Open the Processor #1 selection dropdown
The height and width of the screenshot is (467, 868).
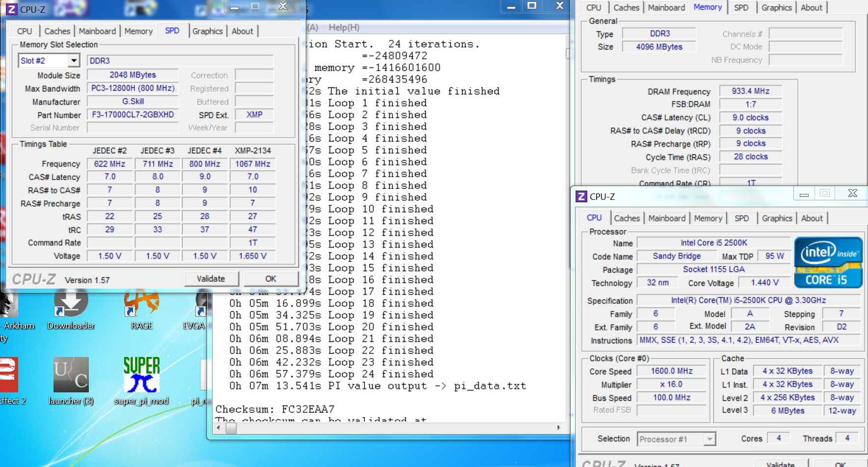coord(710,439)
